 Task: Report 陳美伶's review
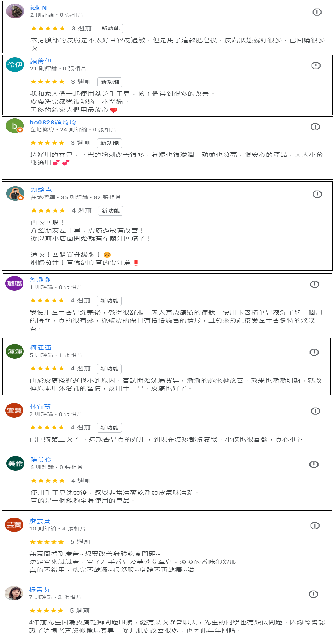314,464
